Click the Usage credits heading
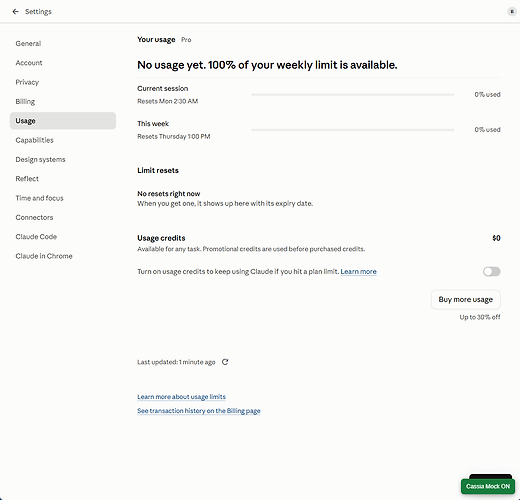Image resolution: width=520 pixels, height=500 pixels. coord(161,238)
